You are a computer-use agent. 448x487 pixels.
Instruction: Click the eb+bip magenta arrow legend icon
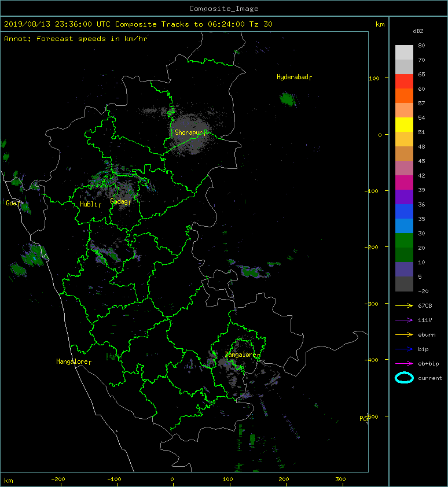pyautogui.click(x=404, y=364)
